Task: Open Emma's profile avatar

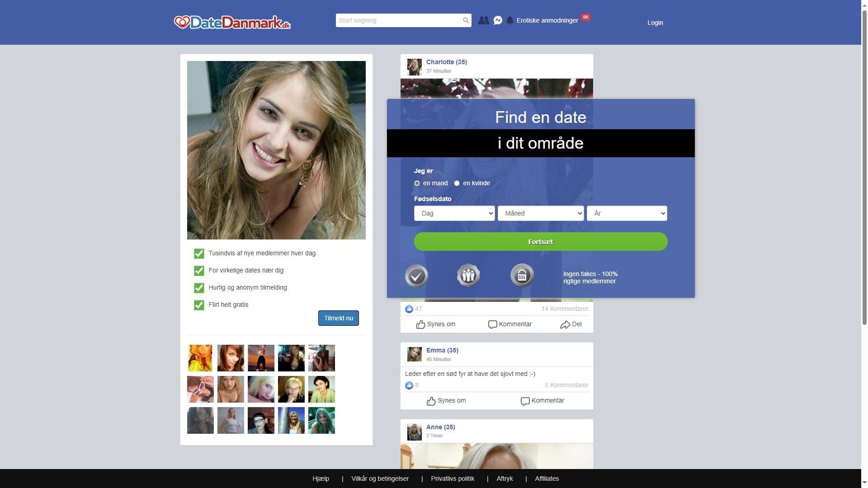Action: click(415, 354)
